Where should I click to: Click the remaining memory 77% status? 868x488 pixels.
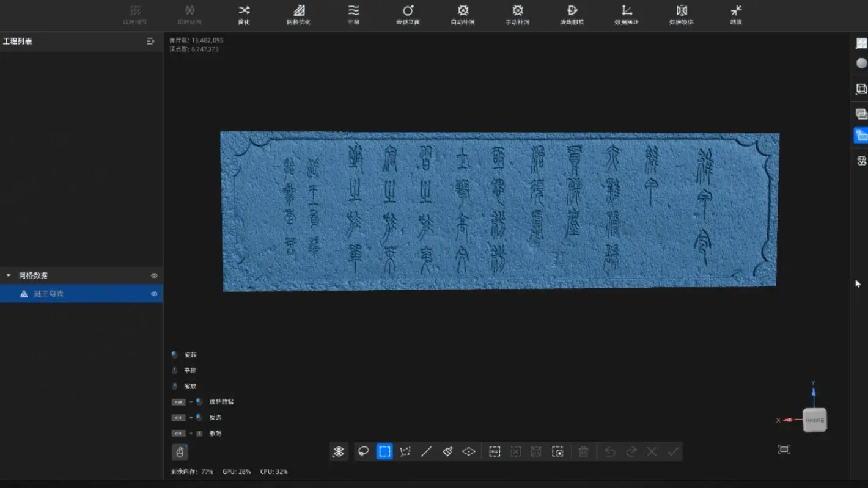coord(193,472)
